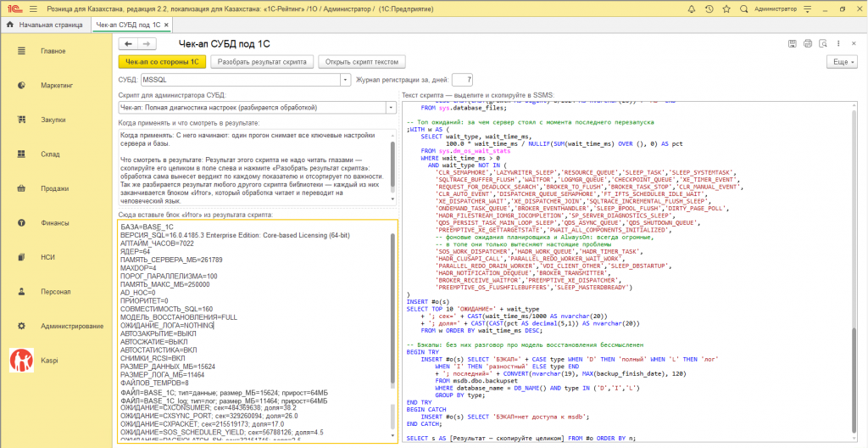Image resolution: width=868 pixels, height=448 pixels.
Task: Open the form's three-dot options icon
Action: pos(838,44)
